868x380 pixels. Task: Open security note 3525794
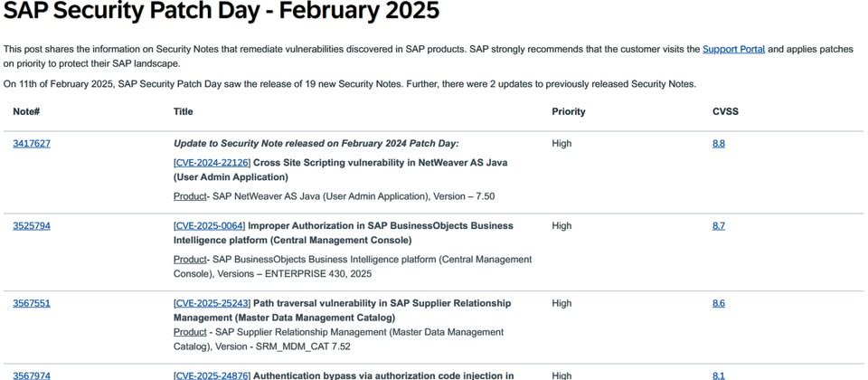[32, 226]
